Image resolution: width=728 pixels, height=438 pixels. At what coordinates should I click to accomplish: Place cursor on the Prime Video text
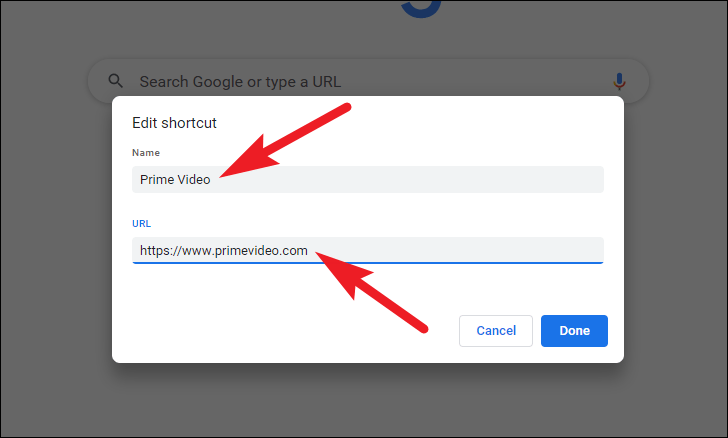tap(175, 180)
